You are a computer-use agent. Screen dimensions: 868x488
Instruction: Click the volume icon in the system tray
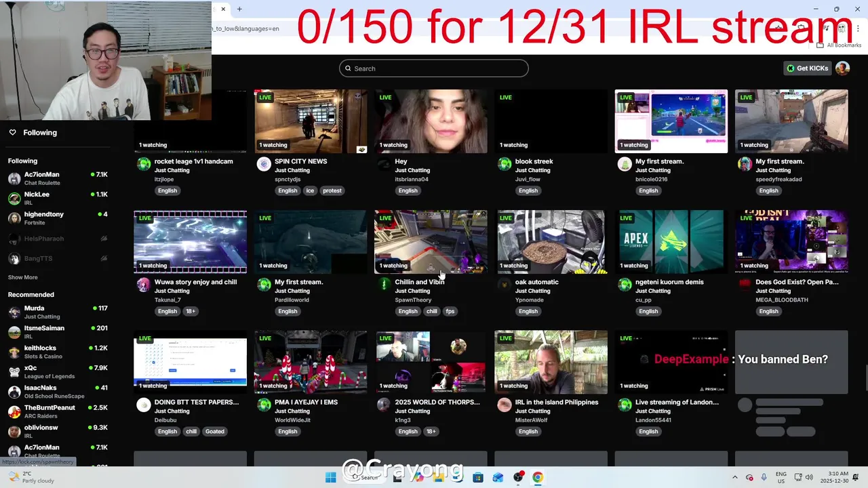point(810,477)
